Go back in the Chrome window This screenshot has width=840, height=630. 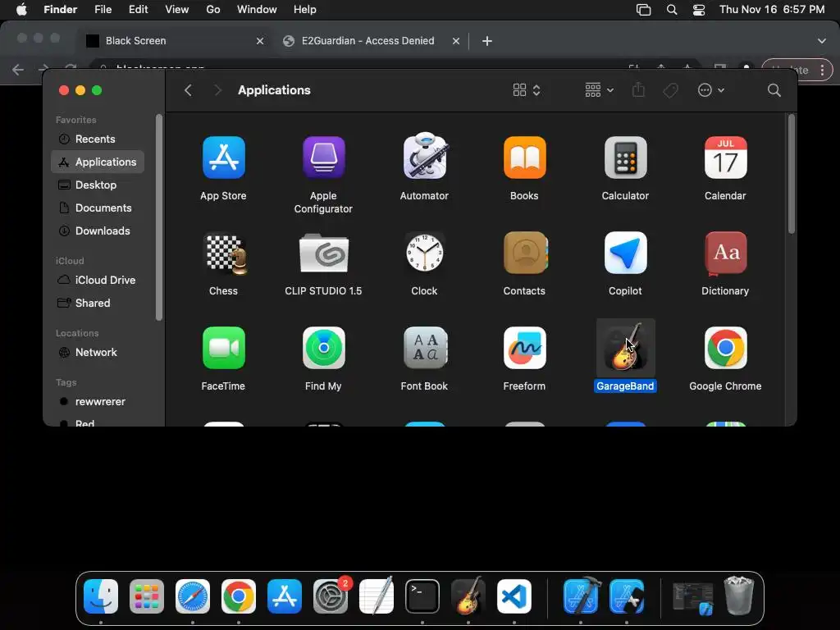click(18, 70)
